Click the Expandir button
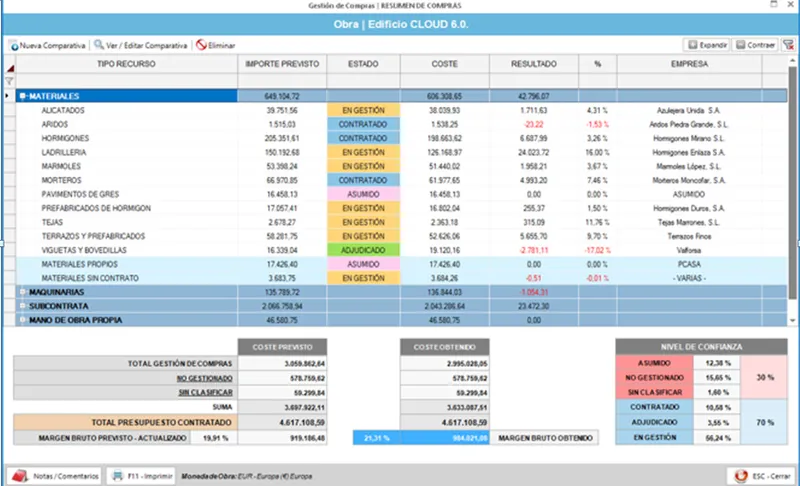 pos(707,45)
